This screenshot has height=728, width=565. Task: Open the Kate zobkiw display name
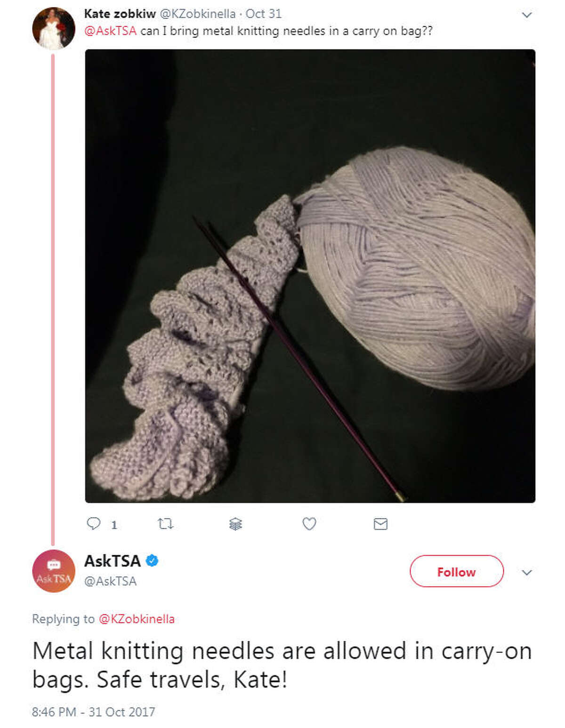pos(120,14)
